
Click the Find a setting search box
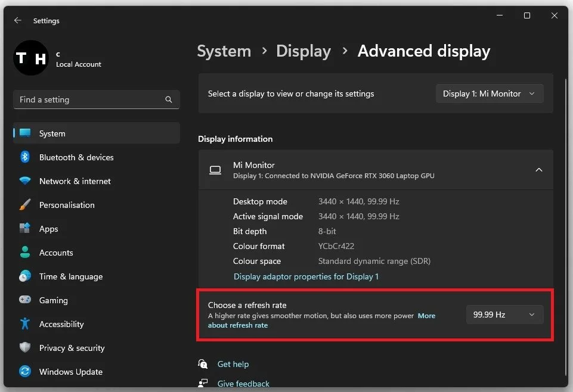pos(97,99)
